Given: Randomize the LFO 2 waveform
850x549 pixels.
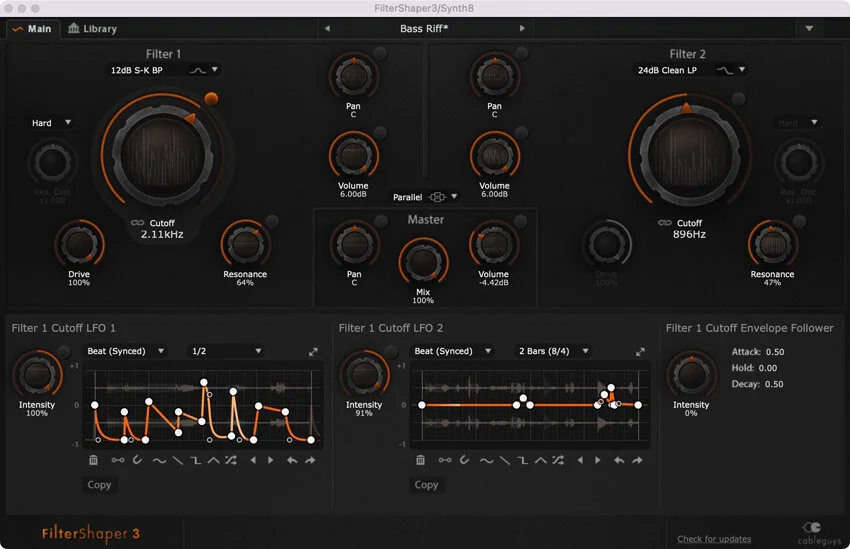Looking at the screenshot, I should [x=558, y=460].
